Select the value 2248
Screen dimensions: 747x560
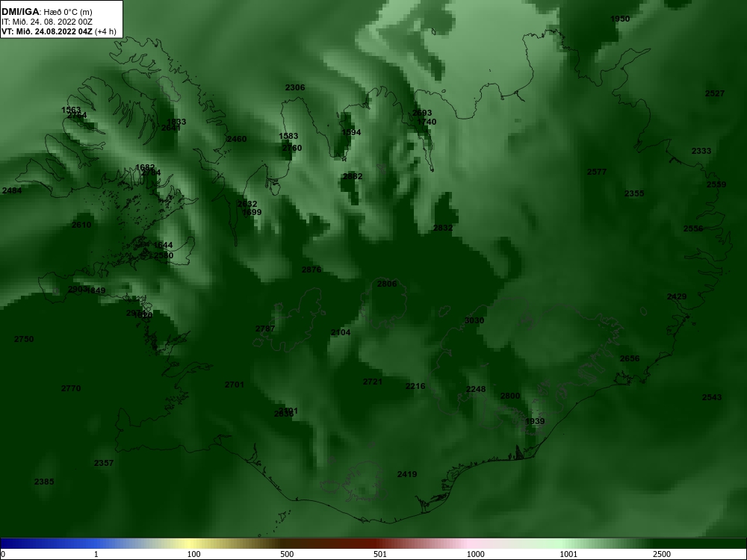[x=476, y=389]
